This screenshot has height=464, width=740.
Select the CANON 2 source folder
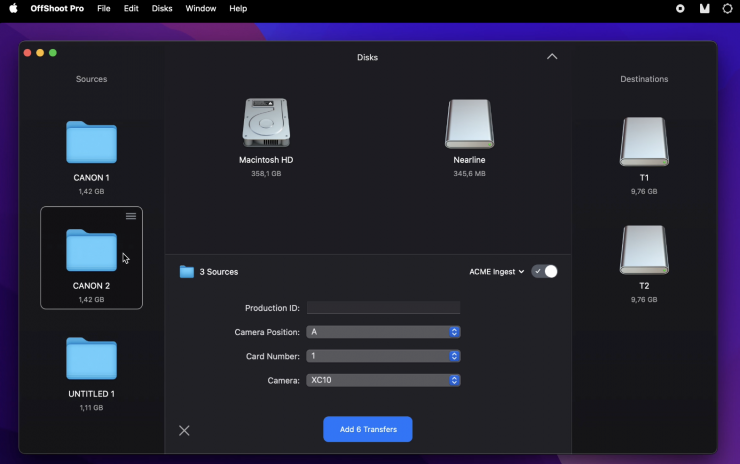point(91,251)
